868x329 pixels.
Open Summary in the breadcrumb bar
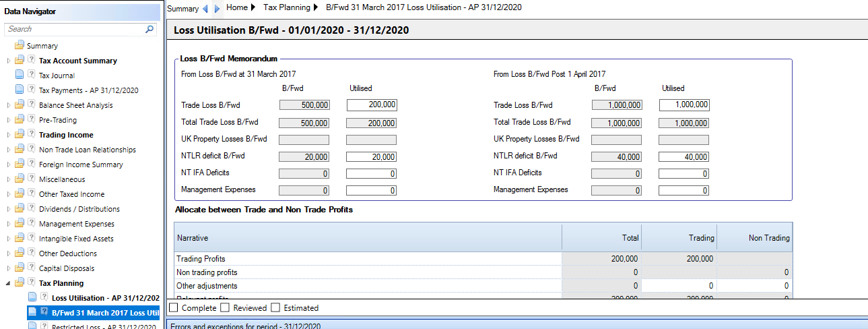point(182,9)
